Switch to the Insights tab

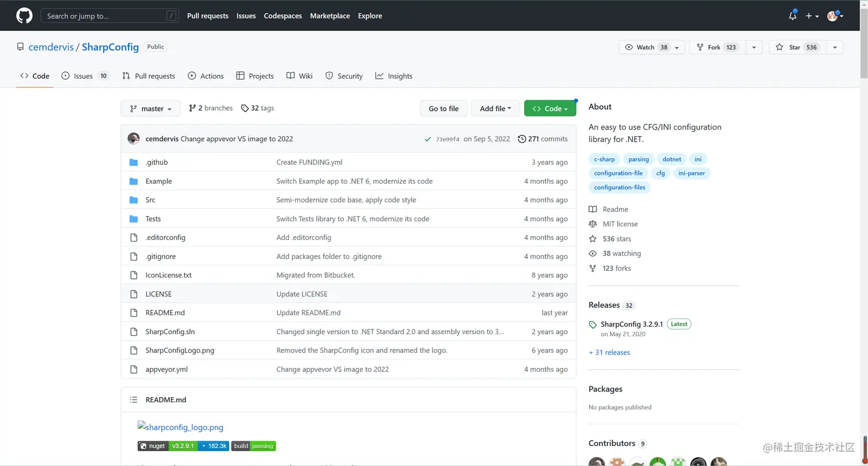pyautogui.click(x=394, y=76)
